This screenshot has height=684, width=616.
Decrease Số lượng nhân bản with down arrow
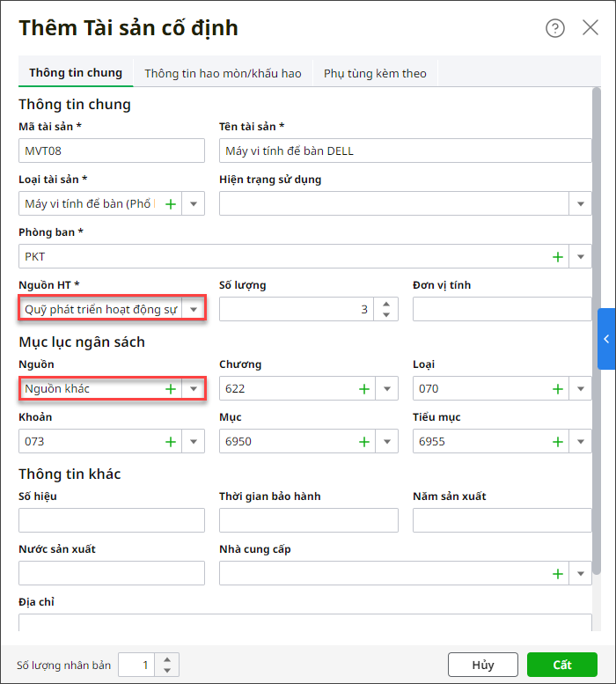coord(169,670)
